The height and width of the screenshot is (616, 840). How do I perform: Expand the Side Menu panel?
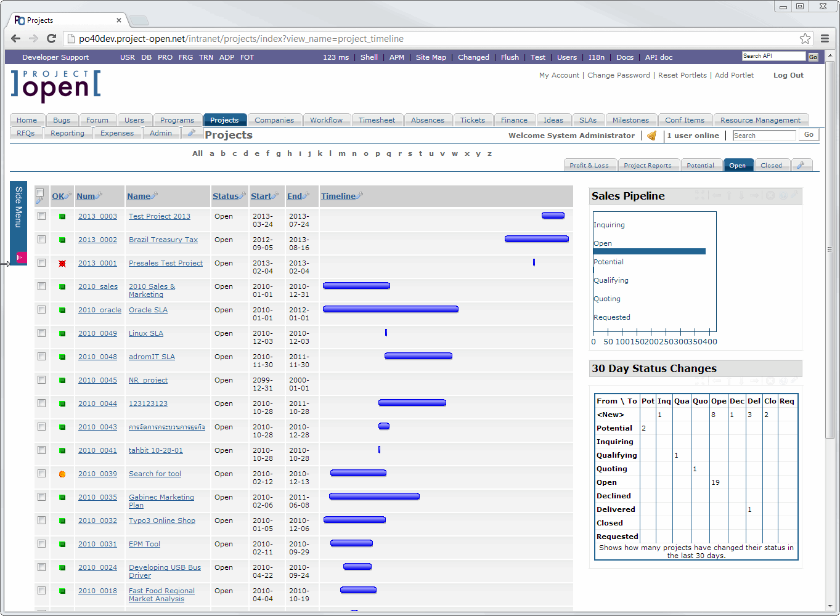pos(18,223)
